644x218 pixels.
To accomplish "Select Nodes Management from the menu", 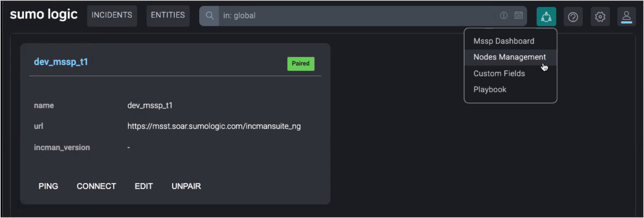I will click(510, 57).
